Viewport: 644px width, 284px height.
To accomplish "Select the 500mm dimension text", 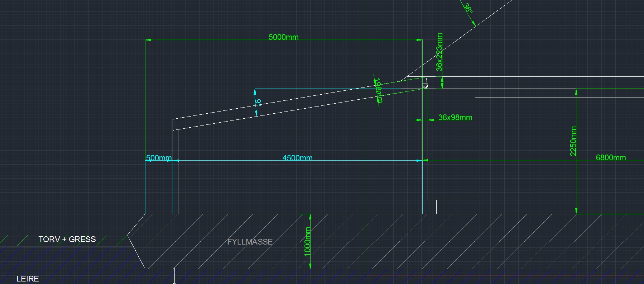I will click(x=159, y=158).
